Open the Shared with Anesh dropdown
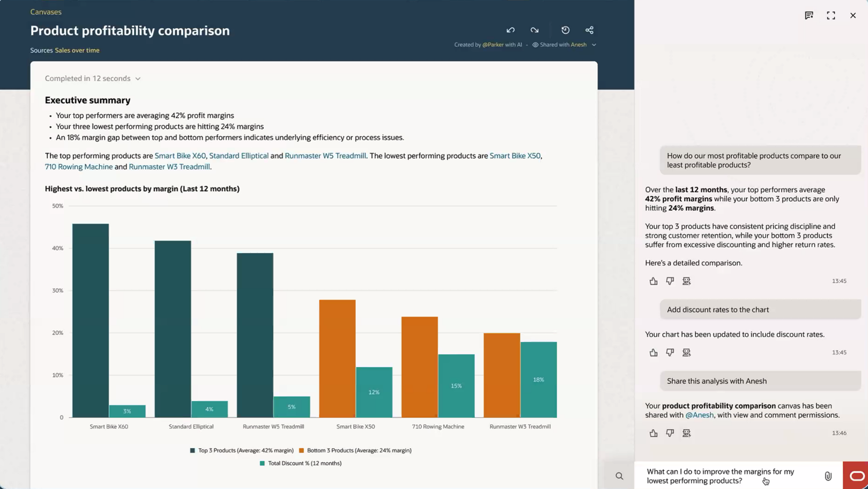This screenshot has height=489, width=868. coord(594,45)
